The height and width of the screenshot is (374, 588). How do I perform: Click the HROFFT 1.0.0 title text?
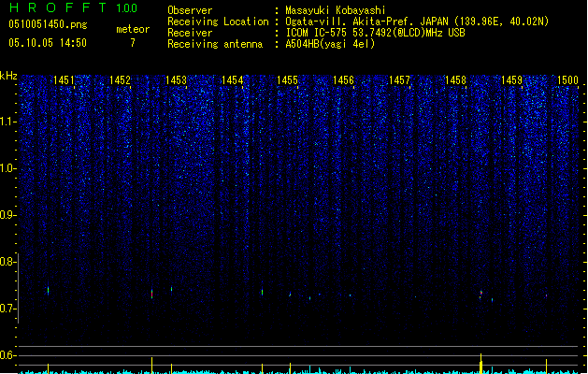click(x=73, y=7)
